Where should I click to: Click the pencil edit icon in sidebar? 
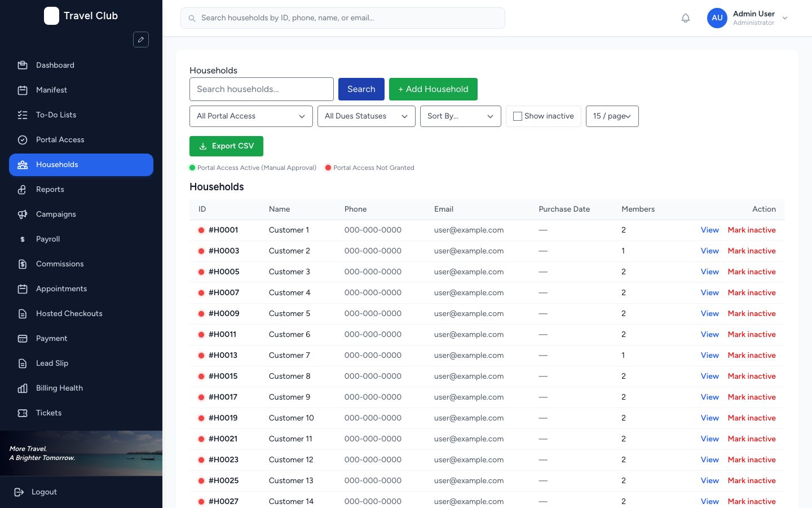pos(141,40)
